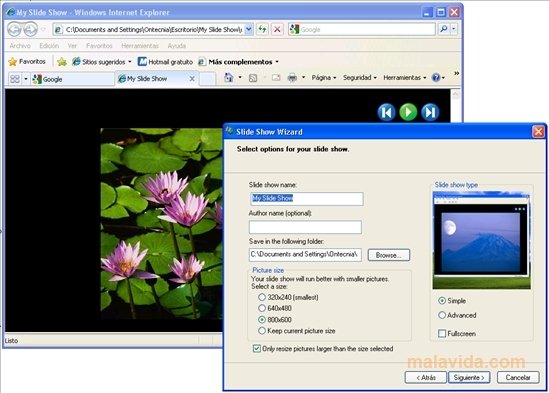Click the Atrás button
Screen dimensions: 549x393
426,377
